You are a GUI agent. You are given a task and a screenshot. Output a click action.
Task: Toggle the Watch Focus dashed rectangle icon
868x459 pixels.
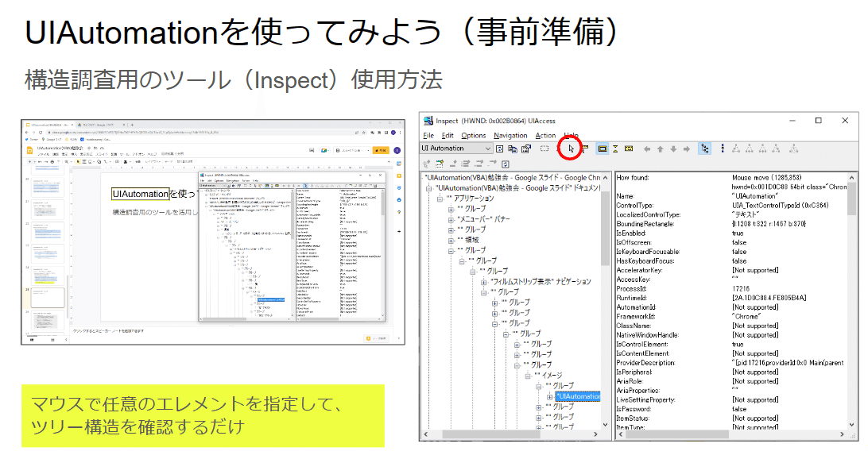pyautogui.click(x=544, y=148)
